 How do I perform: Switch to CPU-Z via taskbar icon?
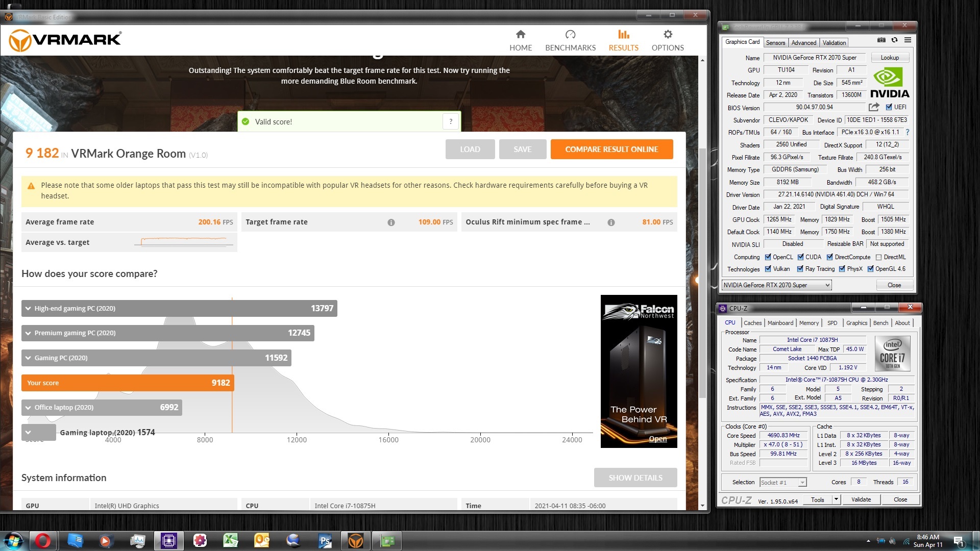point(168,541)
